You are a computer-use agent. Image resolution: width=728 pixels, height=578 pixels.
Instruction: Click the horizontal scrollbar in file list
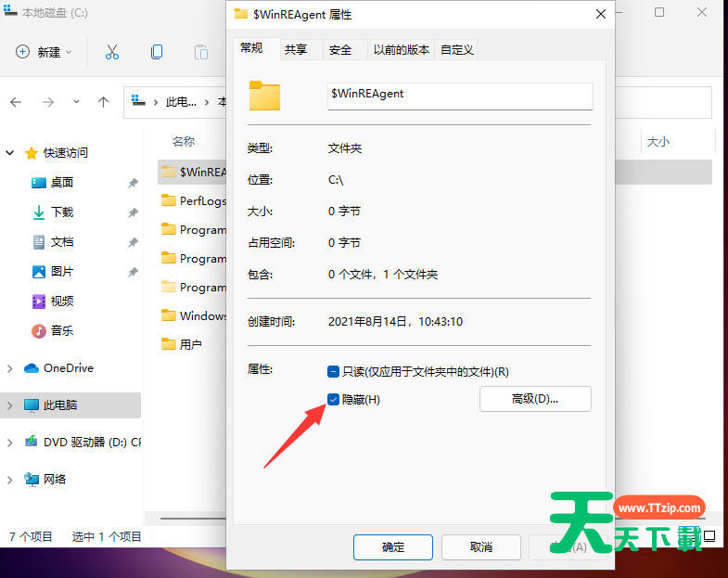point(193,519)
